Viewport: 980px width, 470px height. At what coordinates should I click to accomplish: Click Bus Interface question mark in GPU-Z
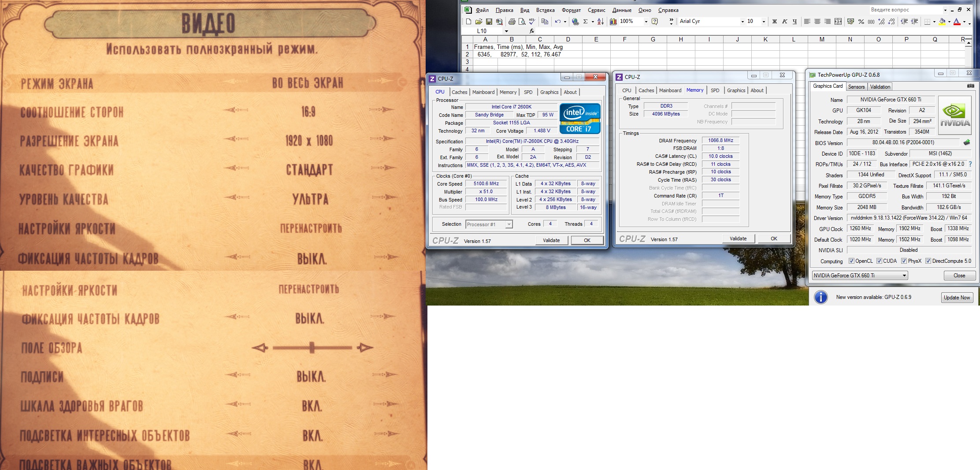(970, 164)
